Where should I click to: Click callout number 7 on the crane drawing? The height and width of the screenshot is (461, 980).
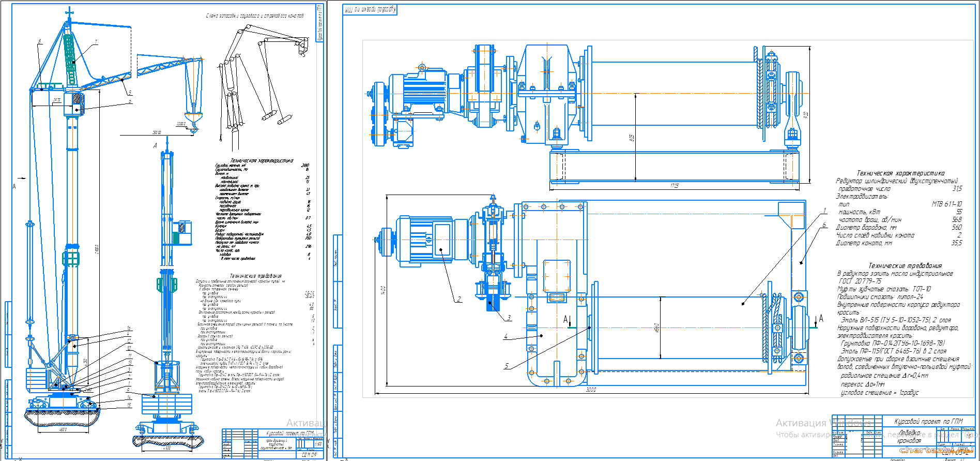click(x=96, y=42)
